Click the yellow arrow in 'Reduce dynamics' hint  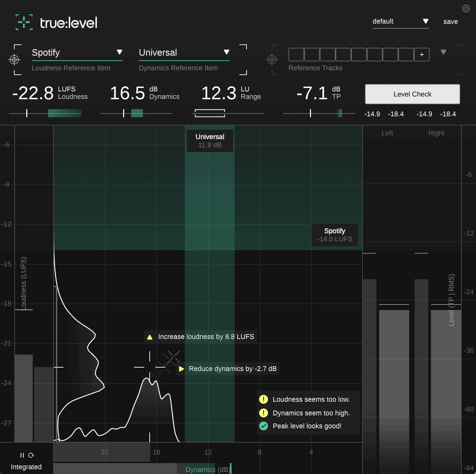coord(181,369)
